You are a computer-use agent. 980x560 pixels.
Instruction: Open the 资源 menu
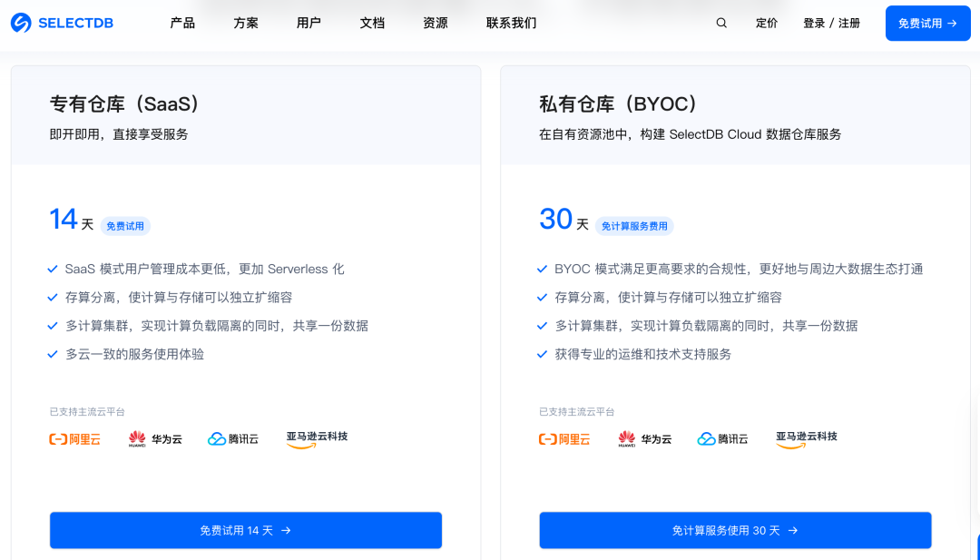(435, 23)
